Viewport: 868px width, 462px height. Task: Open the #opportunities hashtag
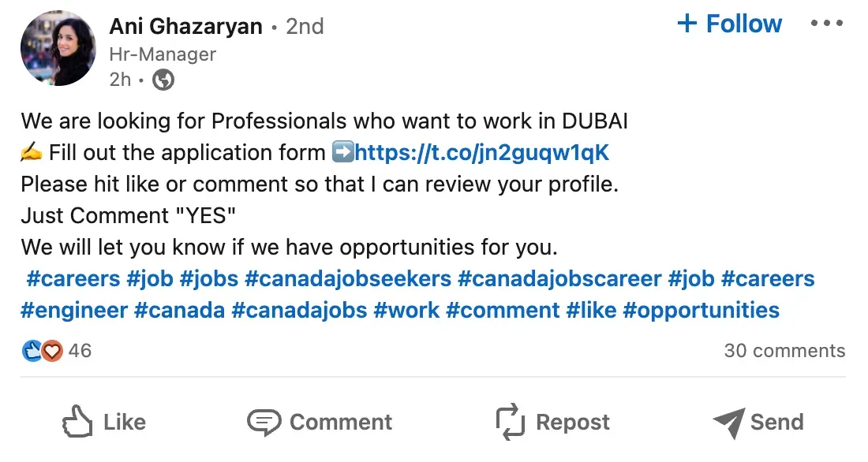click(x=701, y=310)
